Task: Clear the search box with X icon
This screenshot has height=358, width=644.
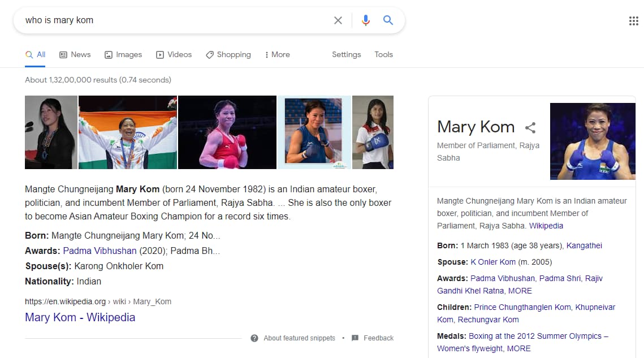Action: click(338, 20)
